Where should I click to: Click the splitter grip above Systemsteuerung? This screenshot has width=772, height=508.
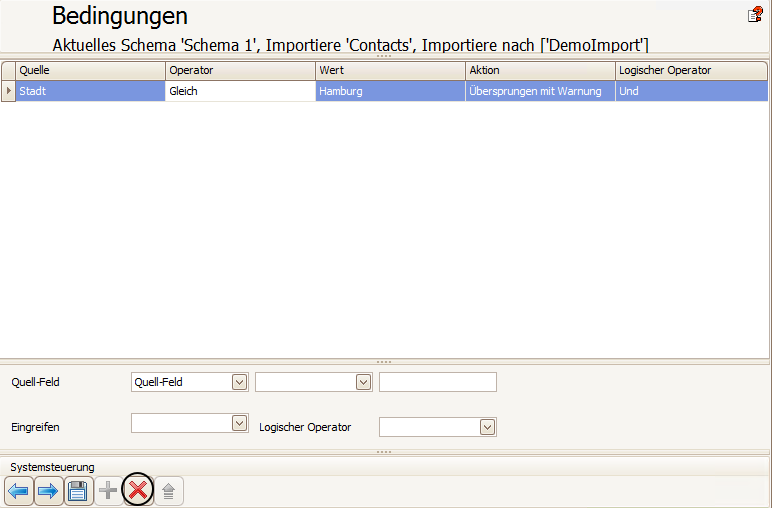click(384, 452)
